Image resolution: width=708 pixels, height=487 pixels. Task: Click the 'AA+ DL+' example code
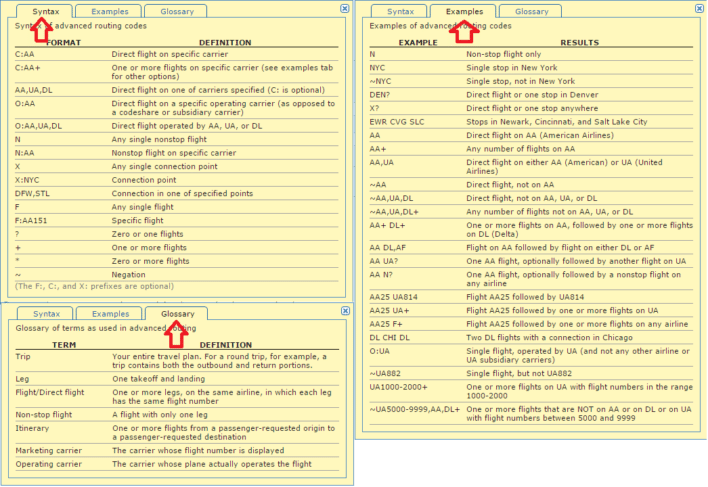click(387, 225)
